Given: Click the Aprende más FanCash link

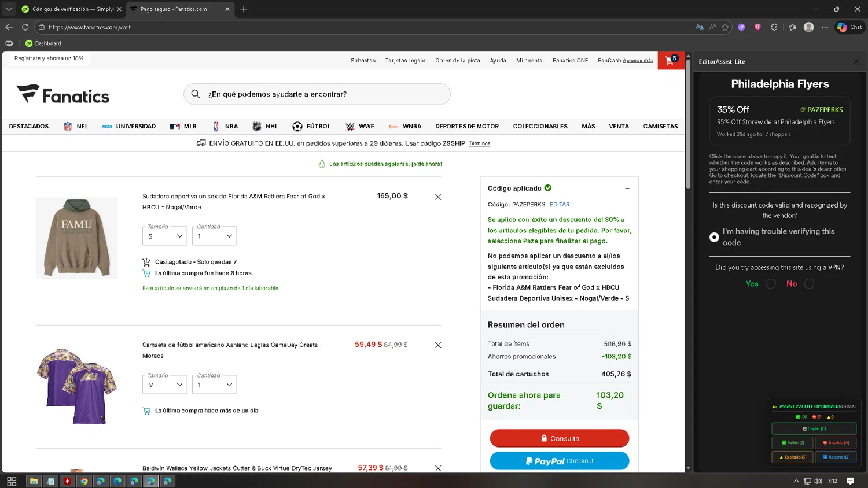Looking at the screenshot, I should 638,61.
